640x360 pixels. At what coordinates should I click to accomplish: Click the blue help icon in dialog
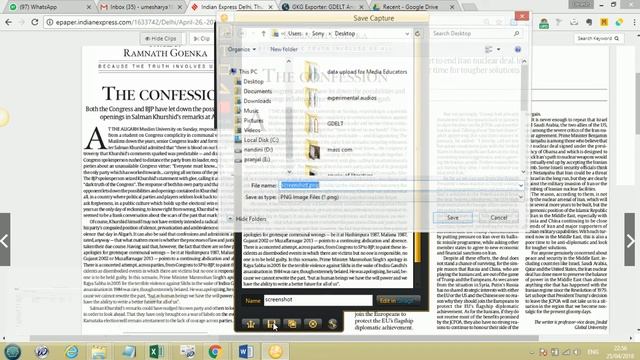pyautogui.click(x=518, y=49)
